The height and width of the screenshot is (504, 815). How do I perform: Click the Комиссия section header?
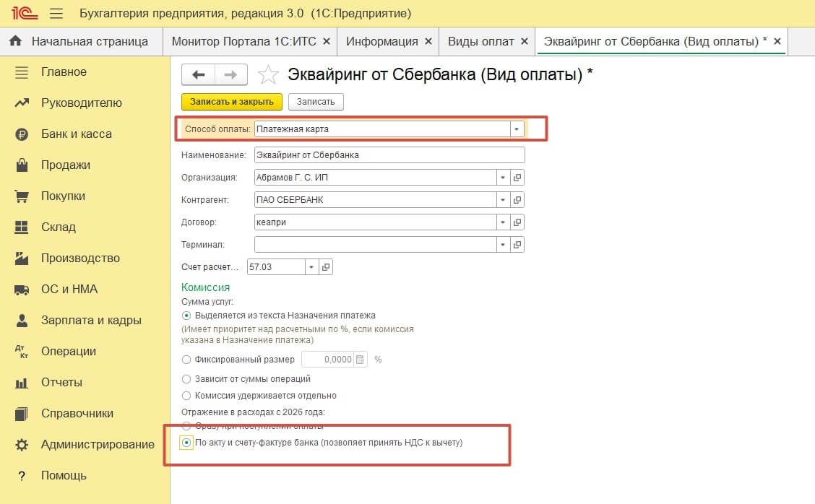coord(205,287)
